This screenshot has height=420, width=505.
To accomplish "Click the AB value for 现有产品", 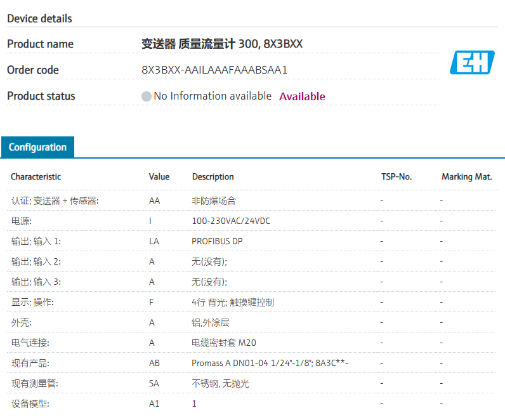I will coord(154,363).
